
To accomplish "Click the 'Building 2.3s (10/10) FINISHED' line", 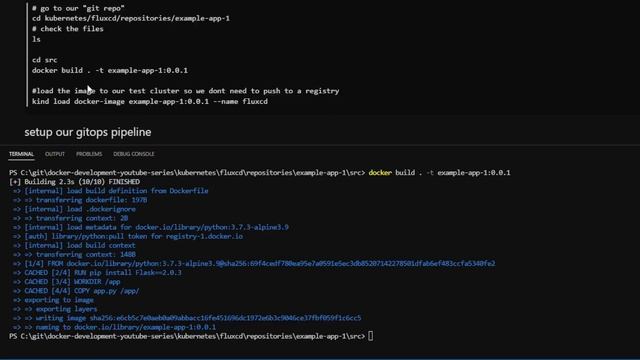I will [75, 182].
